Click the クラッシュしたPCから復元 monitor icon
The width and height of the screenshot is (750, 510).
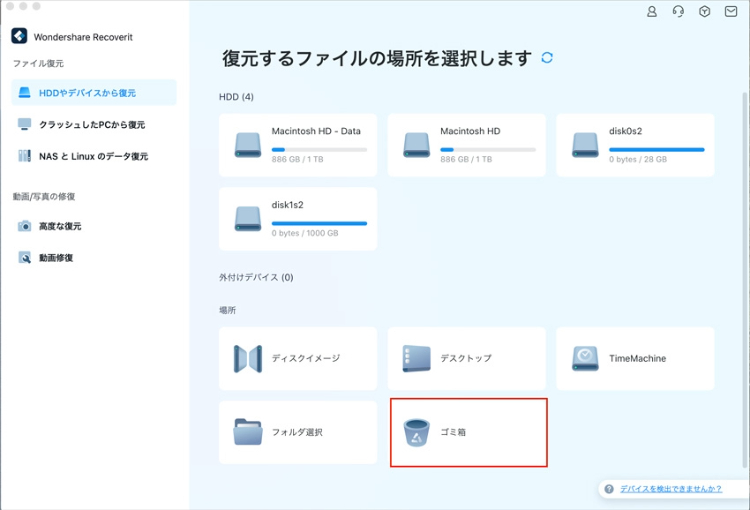(x=24, y=124)
